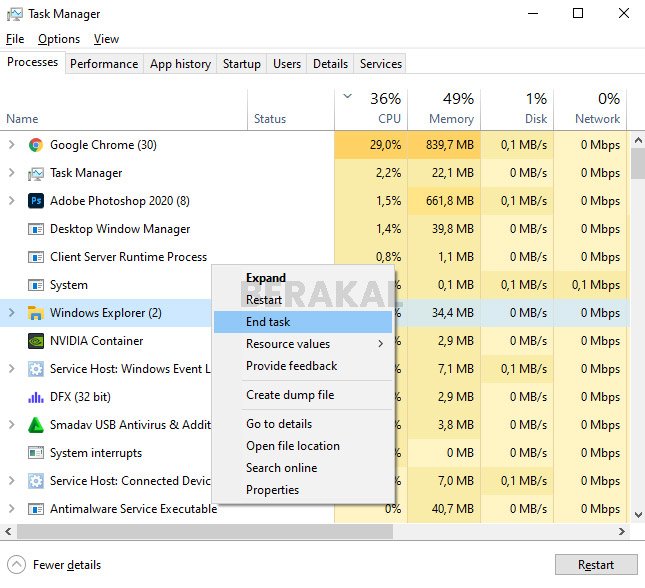Image resolution: width=645 pixels, height=588 pixels.
Task: Click the Restart button at bottom right
Action: click(596, 565)
